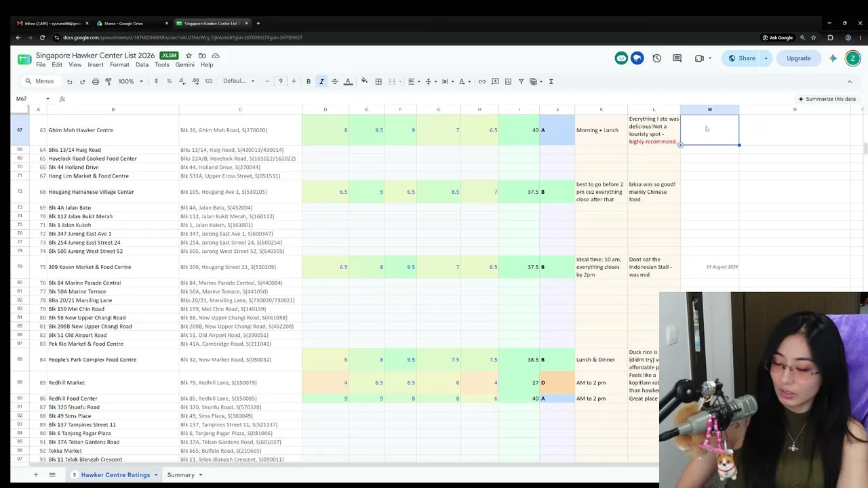Open version history clock icon

pos(656,58)
